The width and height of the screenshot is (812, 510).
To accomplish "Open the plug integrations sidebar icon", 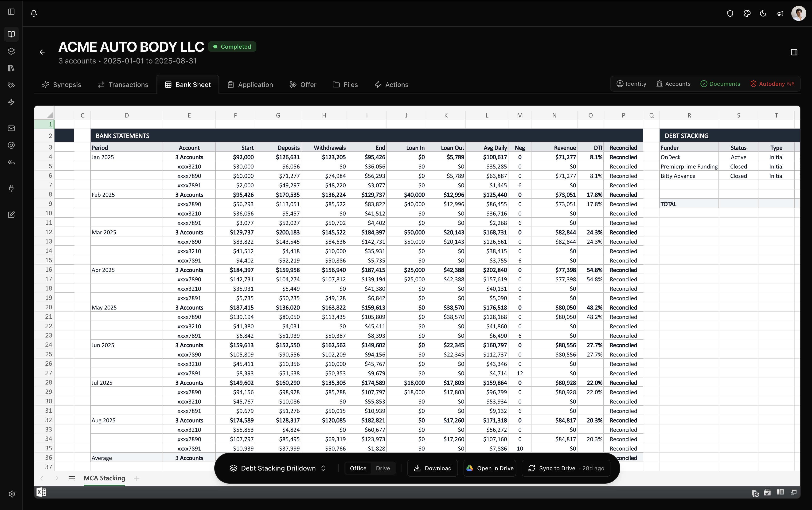I will coord(11,188).
